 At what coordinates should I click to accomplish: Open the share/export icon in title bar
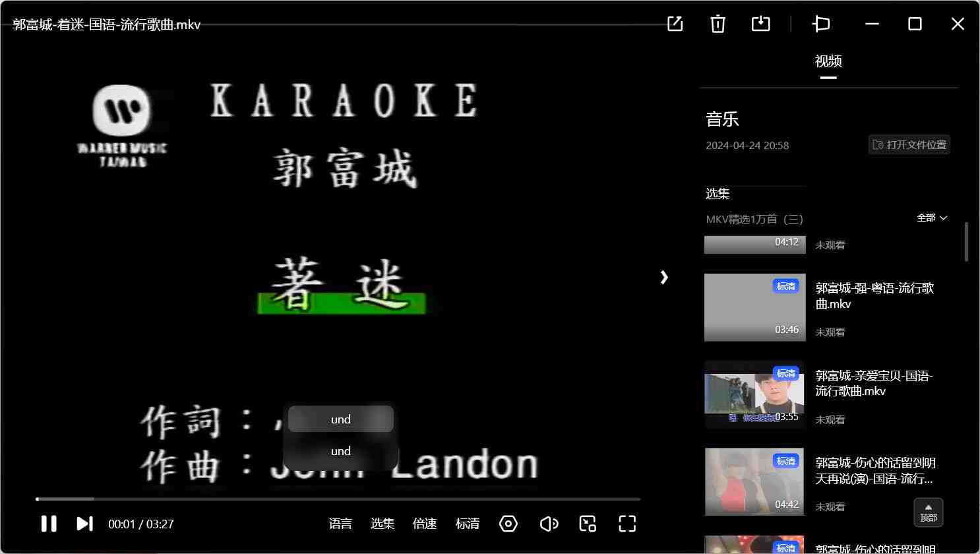tap(675, 24)
